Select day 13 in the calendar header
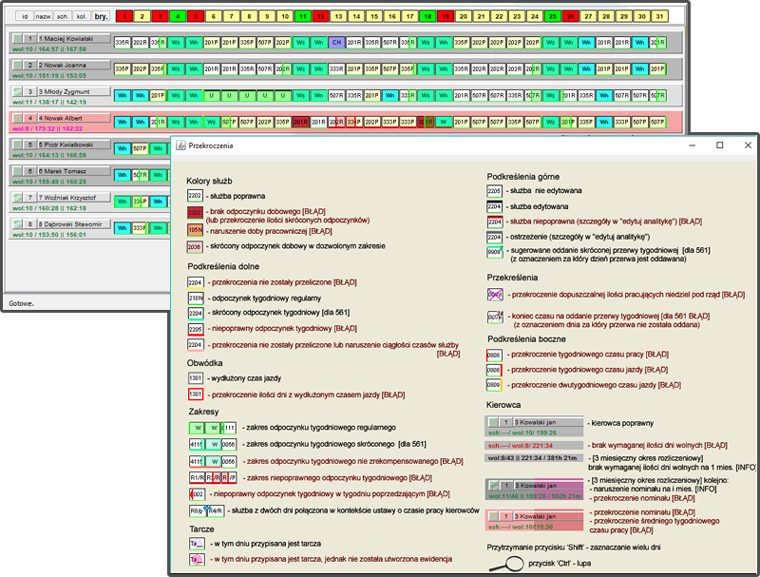Image resolution: width=760 pixels, height=577 pixels. click(338, 16)
